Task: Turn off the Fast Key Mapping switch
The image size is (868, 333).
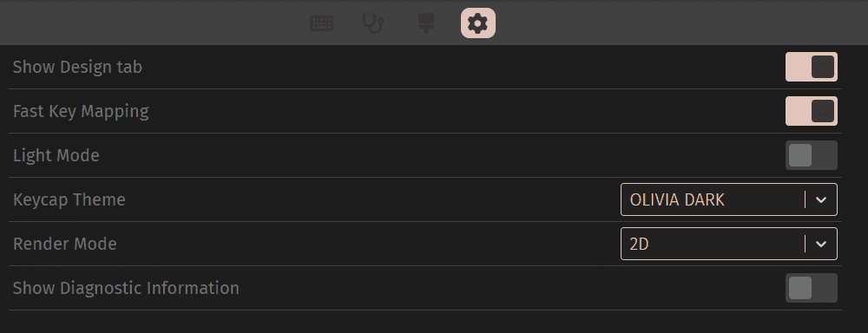Action: (x=811, y=111)
